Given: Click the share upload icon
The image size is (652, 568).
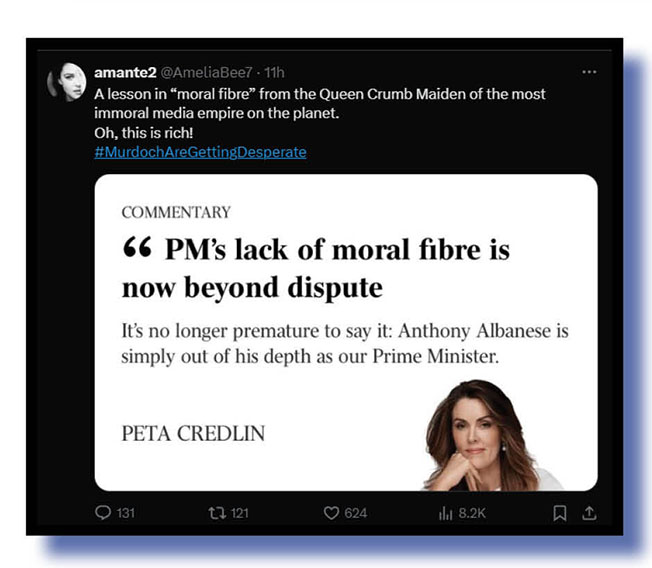Looking at the screenshot, I should coord(589,513).
